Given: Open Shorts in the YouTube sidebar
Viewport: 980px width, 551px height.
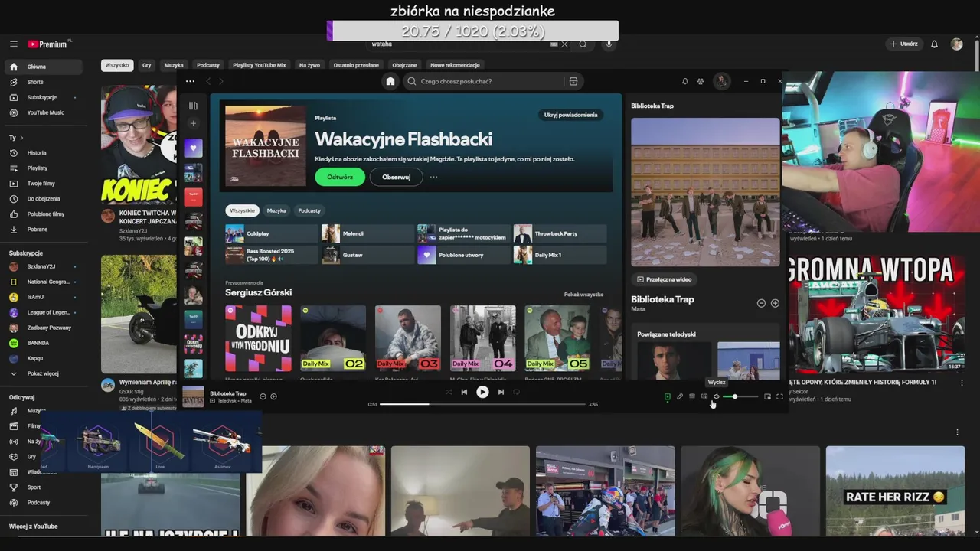Looking at the screenshot, I should click(44, 82).
